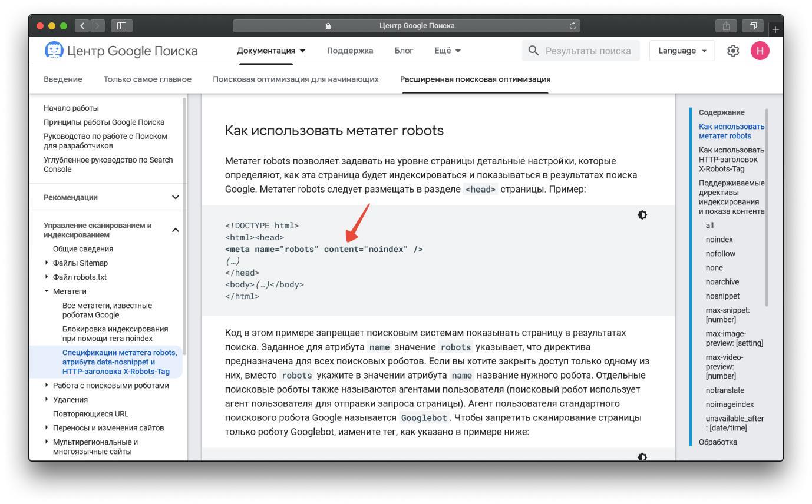Jump to unavailable_after directive in contents

coord(735,423)
